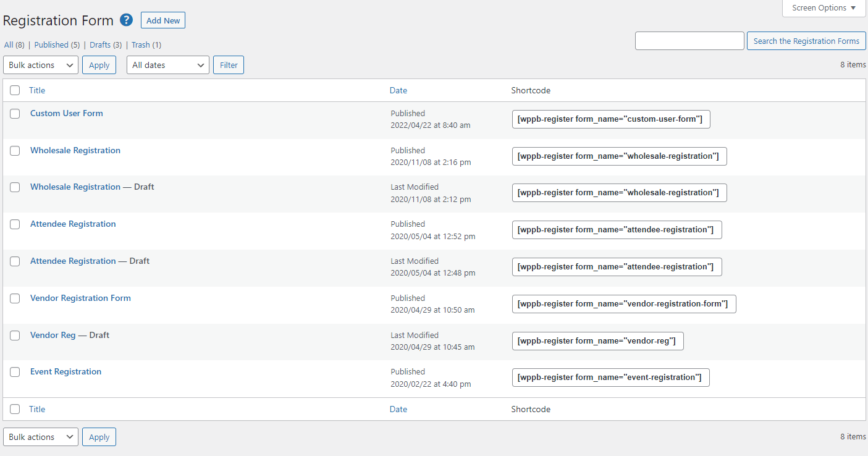The height and width of the screenshot is (456, 868).
Task: Open the top Bulk actions dropdown
Action: [41, 65]
